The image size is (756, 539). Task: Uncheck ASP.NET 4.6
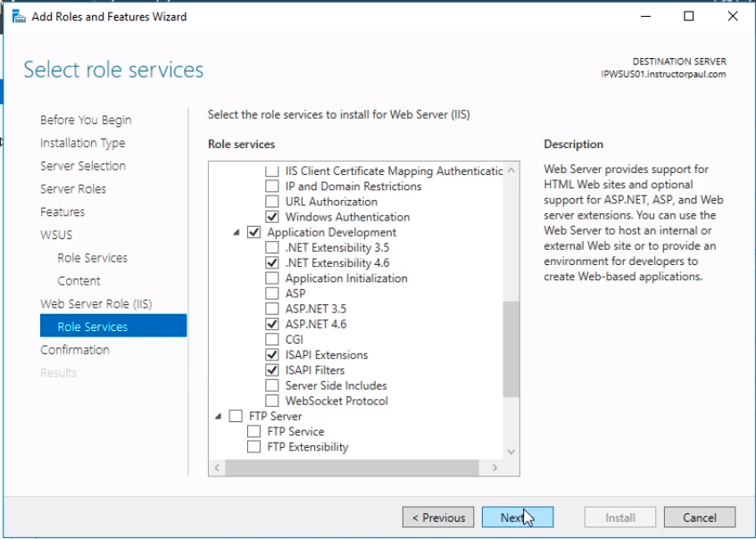tap(272, 324)
